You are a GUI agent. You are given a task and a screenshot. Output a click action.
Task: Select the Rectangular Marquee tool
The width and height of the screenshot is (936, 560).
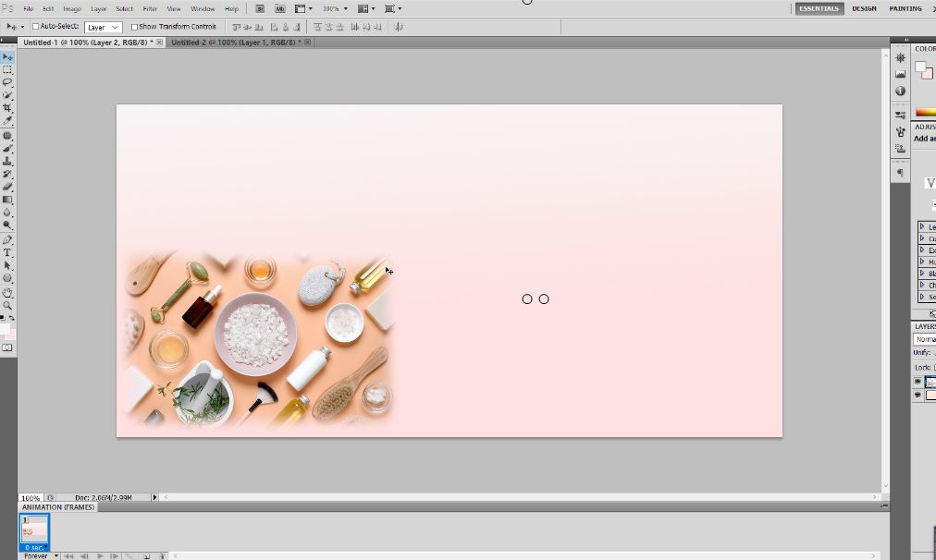click(7, 70)
